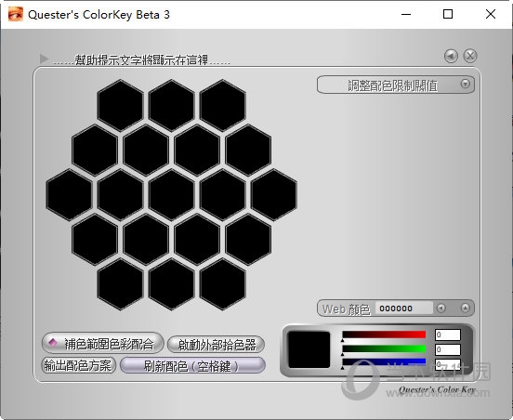513x420 pixels.
Task: Click the round back arrow icon at top right
Action: click(451, 57)
